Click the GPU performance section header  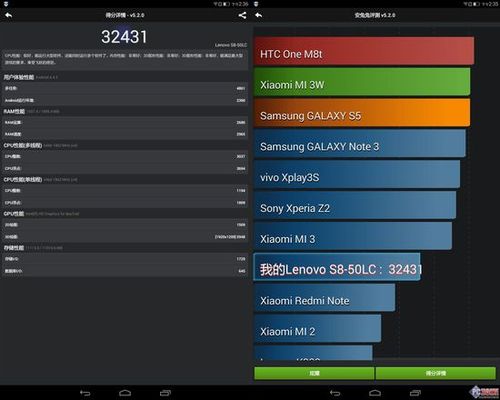click(14, 214)
